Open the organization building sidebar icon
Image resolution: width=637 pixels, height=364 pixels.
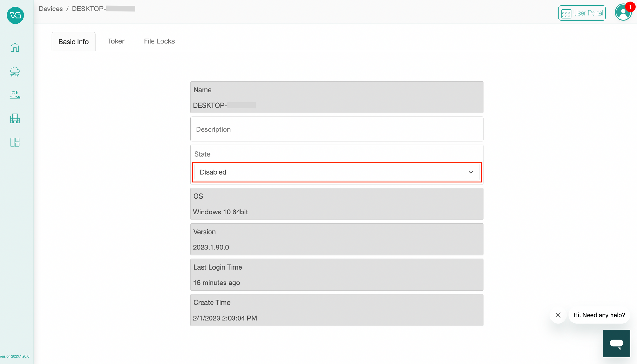(x=15, y=118)
